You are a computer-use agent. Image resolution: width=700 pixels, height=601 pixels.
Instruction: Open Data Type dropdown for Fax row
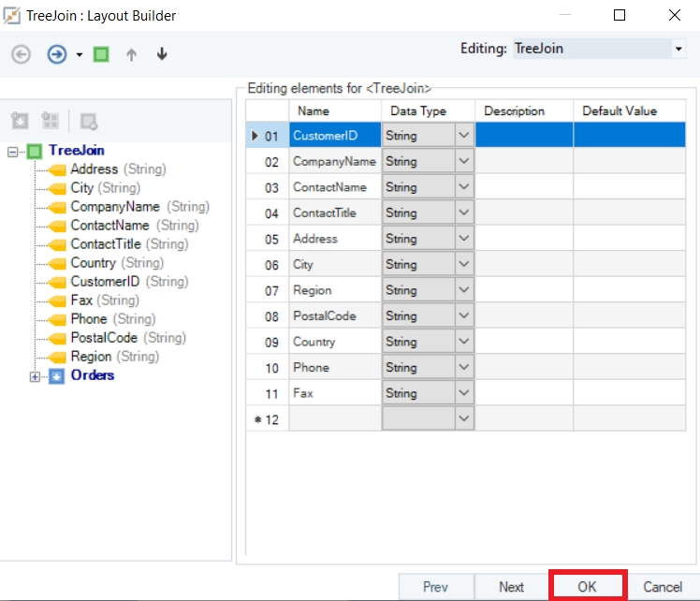click(464, 393)
